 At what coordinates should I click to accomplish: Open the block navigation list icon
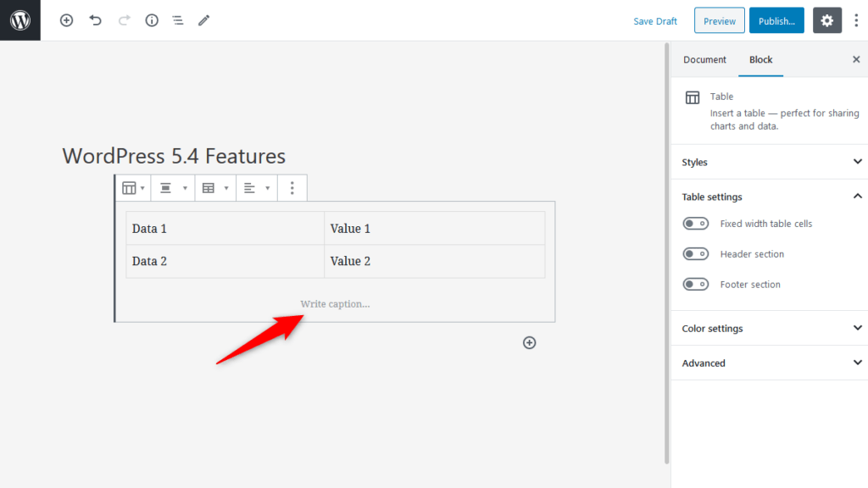click(x=178, y=20)
